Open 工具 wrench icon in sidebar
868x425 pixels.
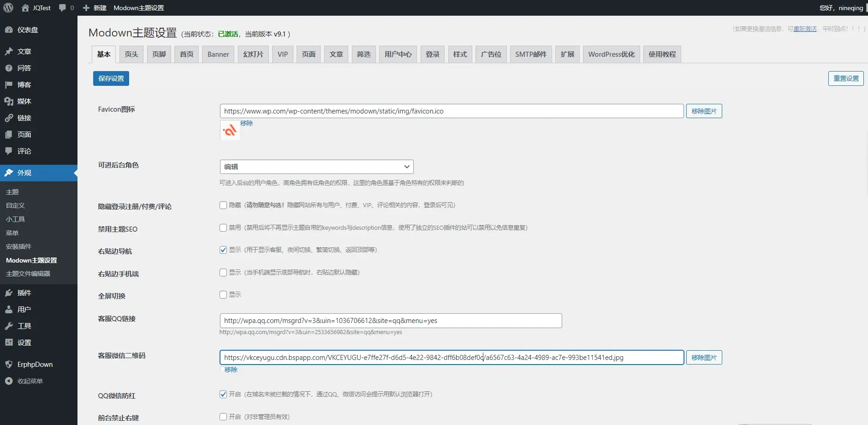point(9,326)
